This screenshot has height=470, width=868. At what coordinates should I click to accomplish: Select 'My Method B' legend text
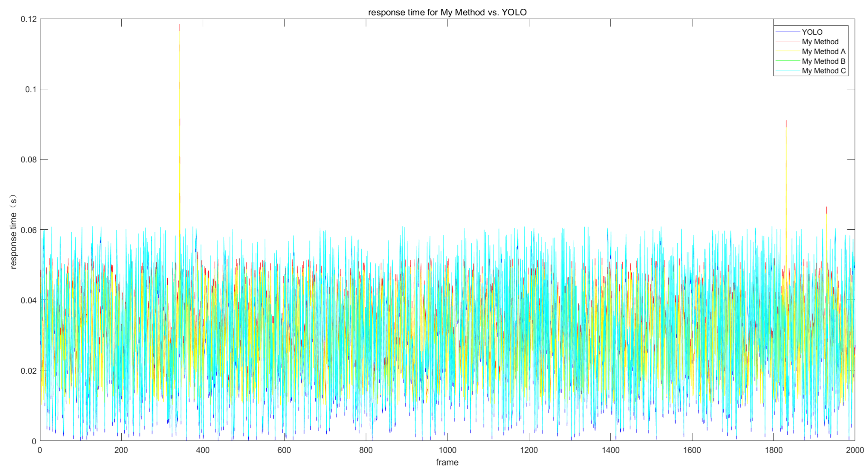click(x=824, y=61)
